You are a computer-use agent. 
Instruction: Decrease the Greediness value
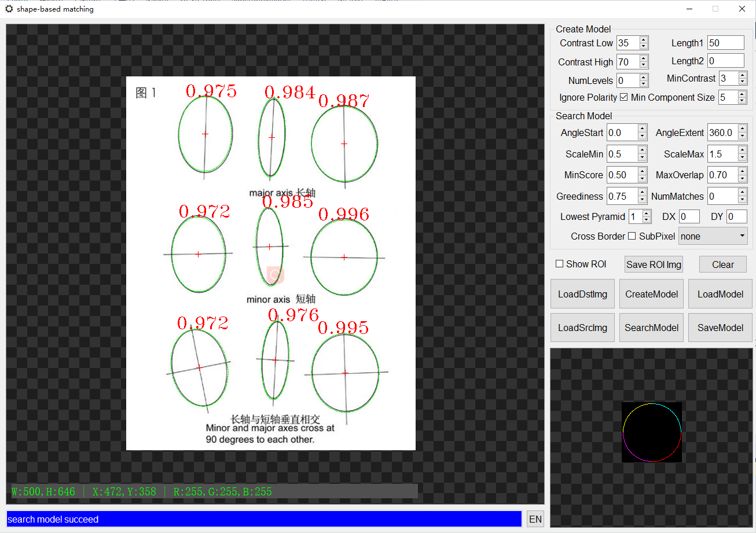click(x=642, y=200)
